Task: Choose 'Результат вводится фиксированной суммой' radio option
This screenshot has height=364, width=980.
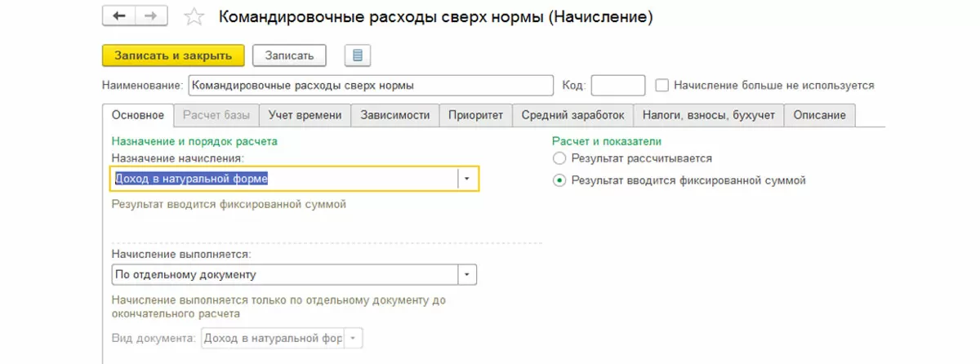Action: (559, 180)
